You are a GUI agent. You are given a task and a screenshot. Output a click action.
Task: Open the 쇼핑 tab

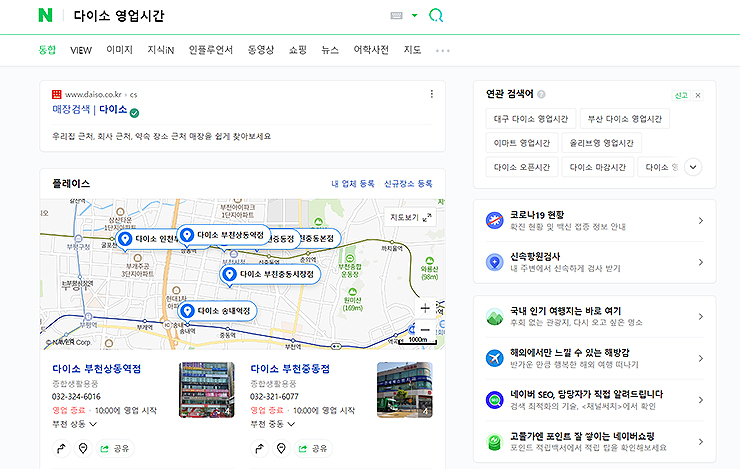(x=298, y=50)
